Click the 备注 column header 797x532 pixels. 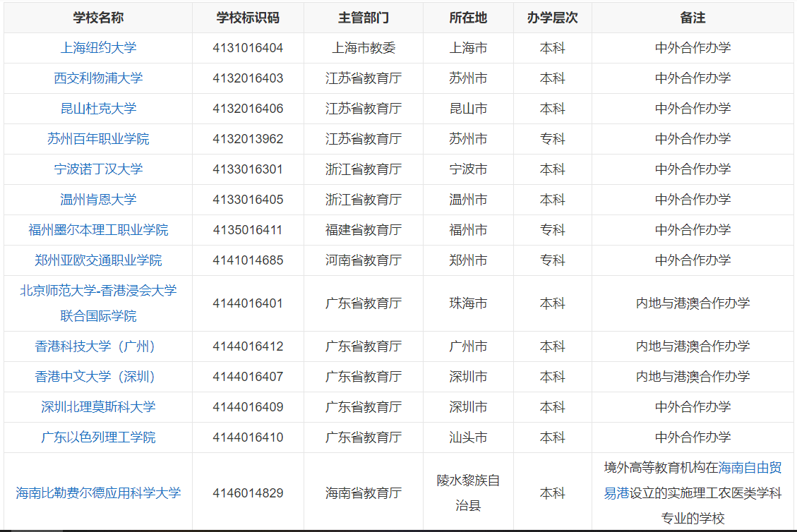693,18
